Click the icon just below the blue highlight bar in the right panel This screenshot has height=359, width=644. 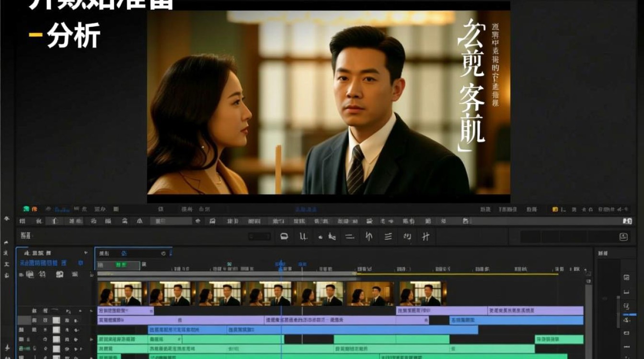(626, 319)
